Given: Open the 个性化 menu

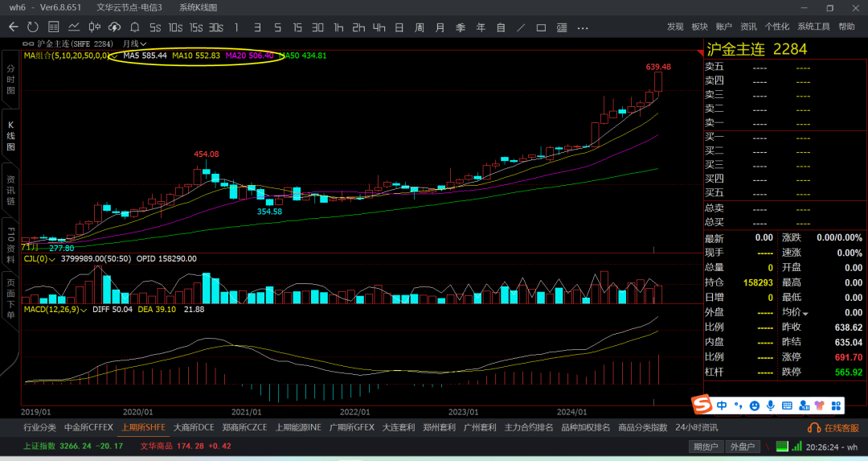Looking at the screenshot, I should coord(777,27).
